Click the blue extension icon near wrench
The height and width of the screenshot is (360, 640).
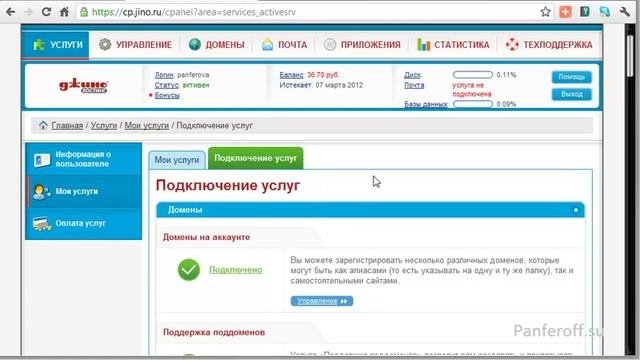[604, 12]
